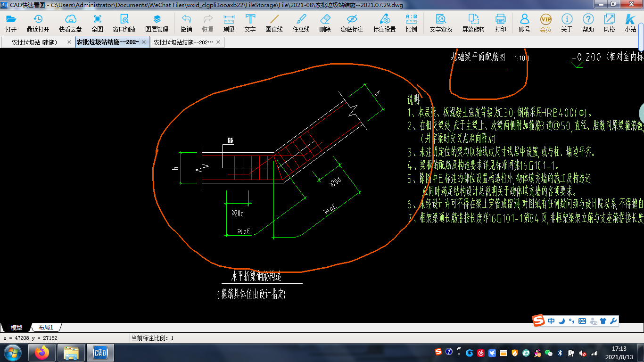Image resolution: width=644 pixels, height=362 pixels.
Task: Open 标注设置 annotation settings
Action: (x=384, y=23)
